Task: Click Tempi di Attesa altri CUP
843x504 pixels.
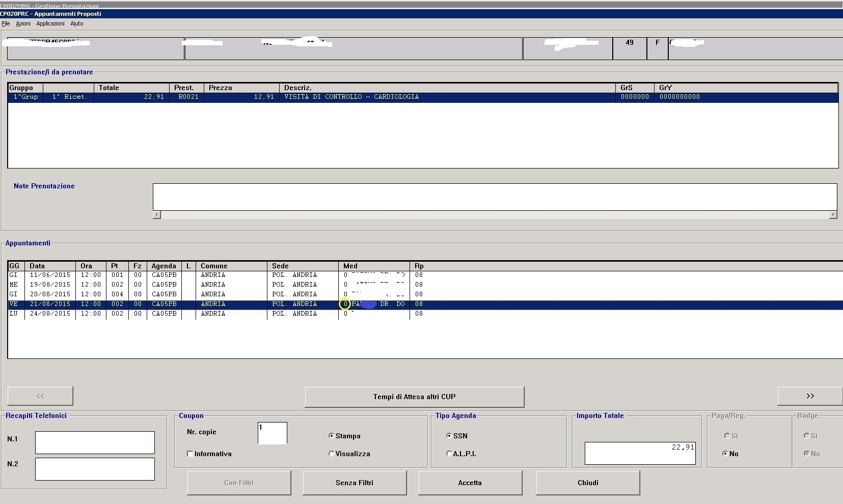Action: 414,397
